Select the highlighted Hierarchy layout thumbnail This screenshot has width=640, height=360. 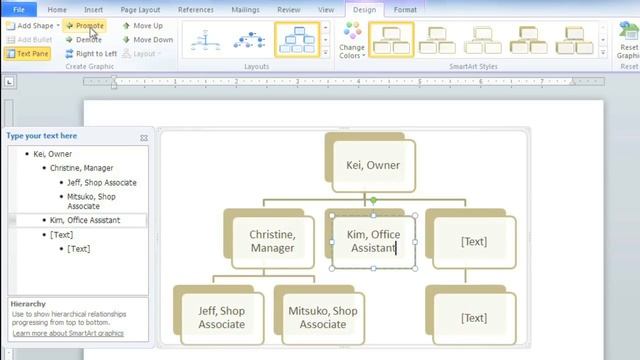point(297,40)
